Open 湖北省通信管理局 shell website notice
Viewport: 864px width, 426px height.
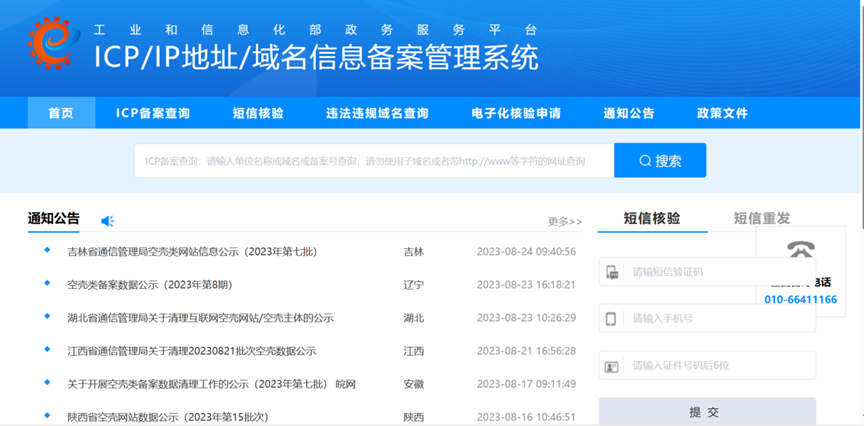(200, 318)
